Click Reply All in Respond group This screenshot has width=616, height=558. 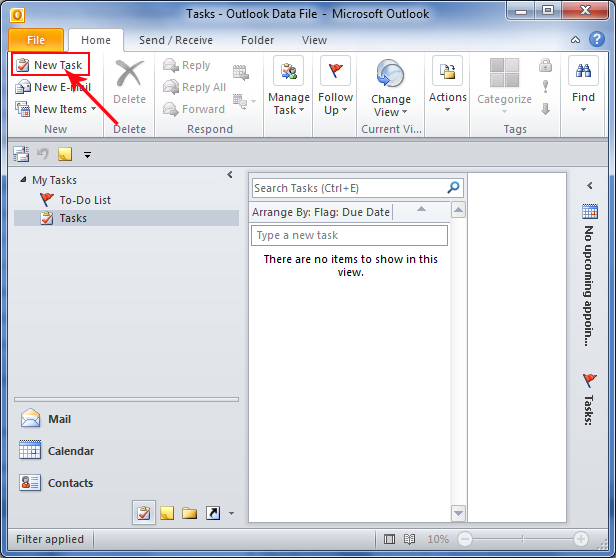click(194, 87)
